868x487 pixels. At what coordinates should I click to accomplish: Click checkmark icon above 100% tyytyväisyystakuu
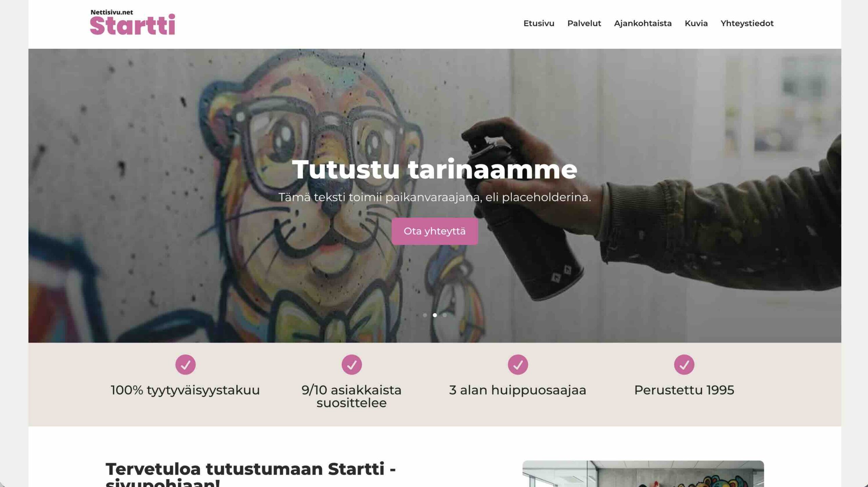pyautogui.click(x=185, y=365)
